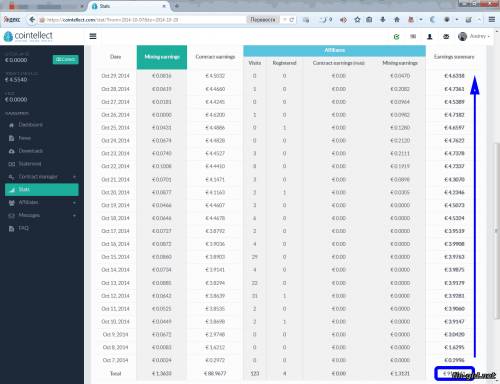The width and height of the screenshot is (500, 384).
Task: Click the green Convert button
Action: [66, 59]
